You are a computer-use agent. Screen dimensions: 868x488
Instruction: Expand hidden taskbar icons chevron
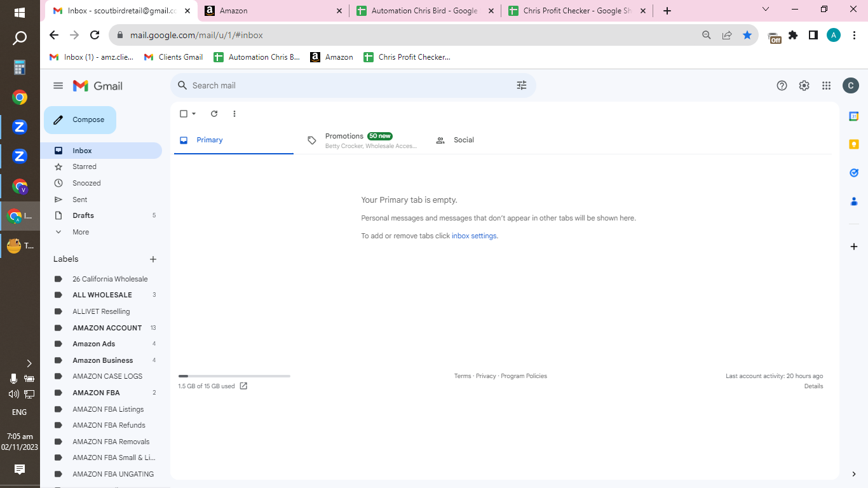29,363
